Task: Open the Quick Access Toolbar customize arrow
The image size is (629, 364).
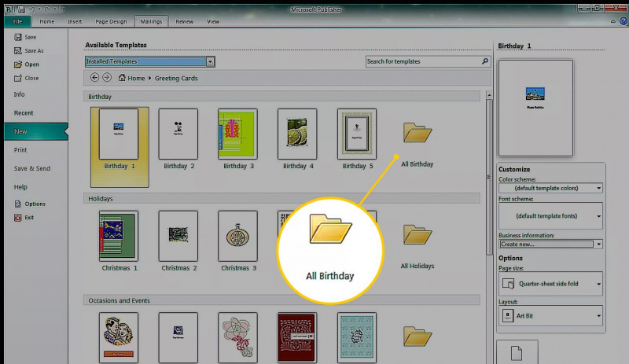Action: [64, 9]
